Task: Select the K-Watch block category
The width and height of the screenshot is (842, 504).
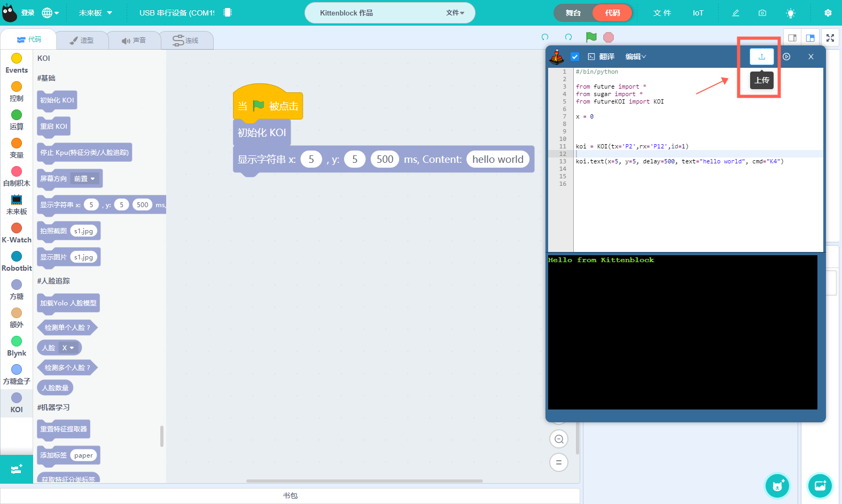Action: point(17,233)
